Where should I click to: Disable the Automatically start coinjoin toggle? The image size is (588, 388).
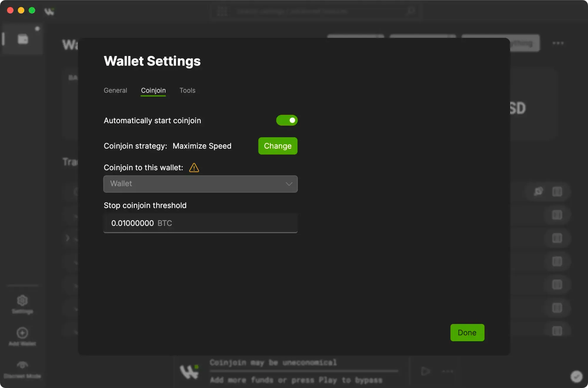tap(287, 120)
